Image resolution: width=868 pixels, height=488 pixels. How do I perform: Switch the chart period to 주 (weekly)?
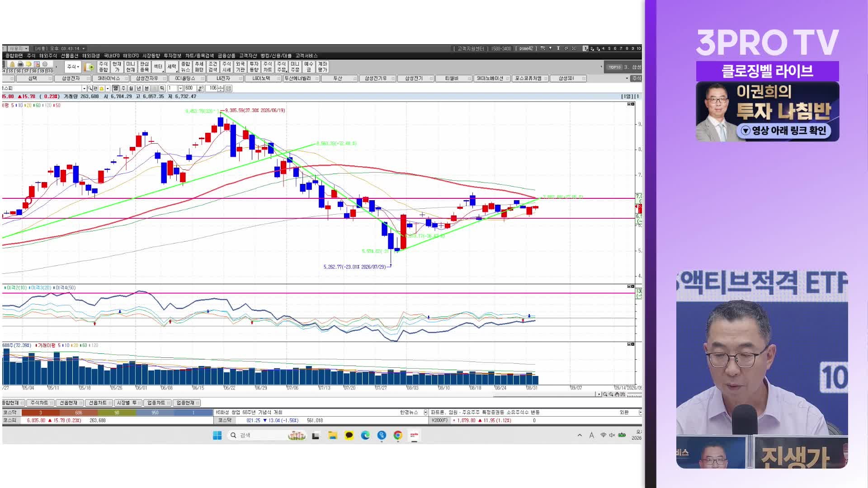123,88
